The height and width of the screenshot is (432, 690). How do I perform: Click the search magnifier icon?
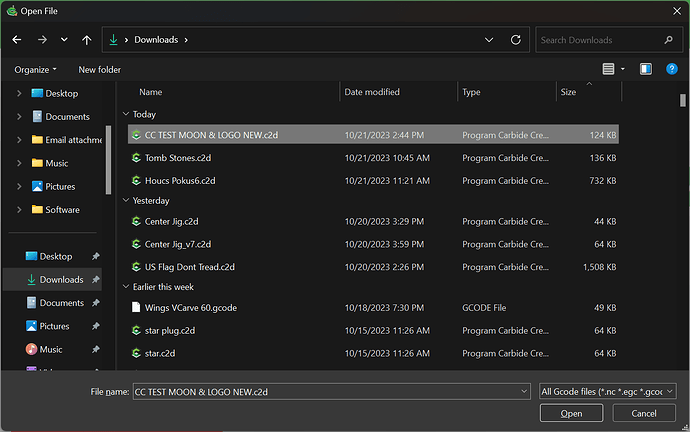click(665, 40)
